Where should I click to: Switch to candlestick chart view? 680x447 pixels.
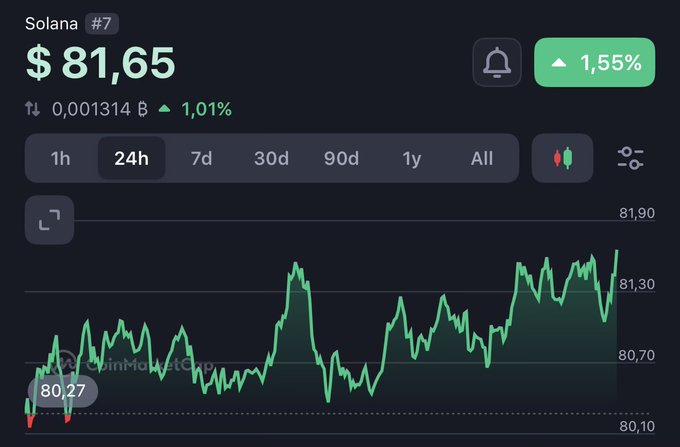tap(562, 158)
